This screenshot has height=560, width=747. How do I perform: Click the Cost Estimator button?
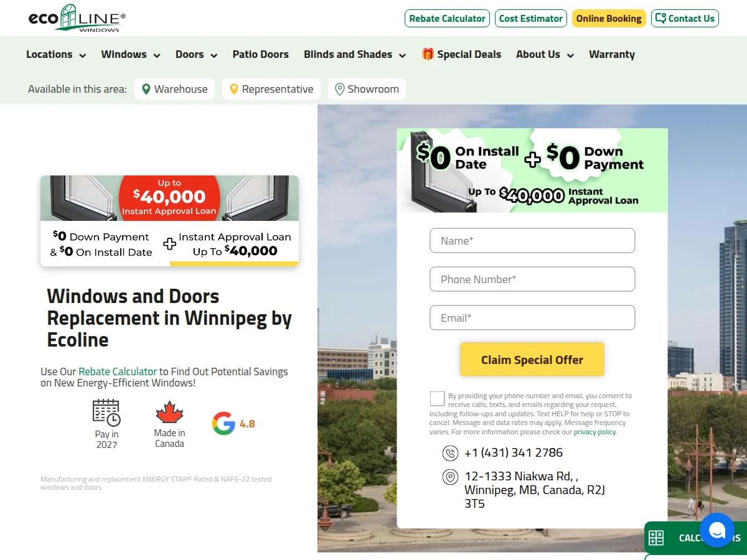click(x=531, y=19)
